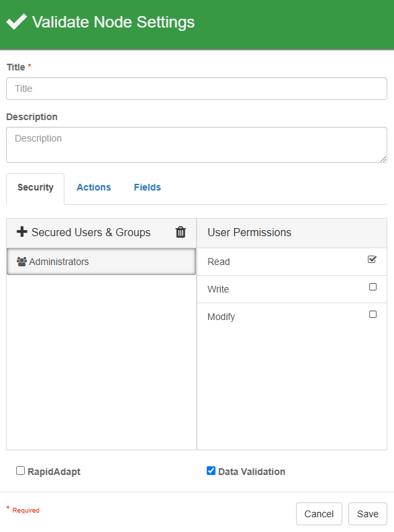Click inside the Description text area
The width and height of the screenshot is (394, 532).
197,145
